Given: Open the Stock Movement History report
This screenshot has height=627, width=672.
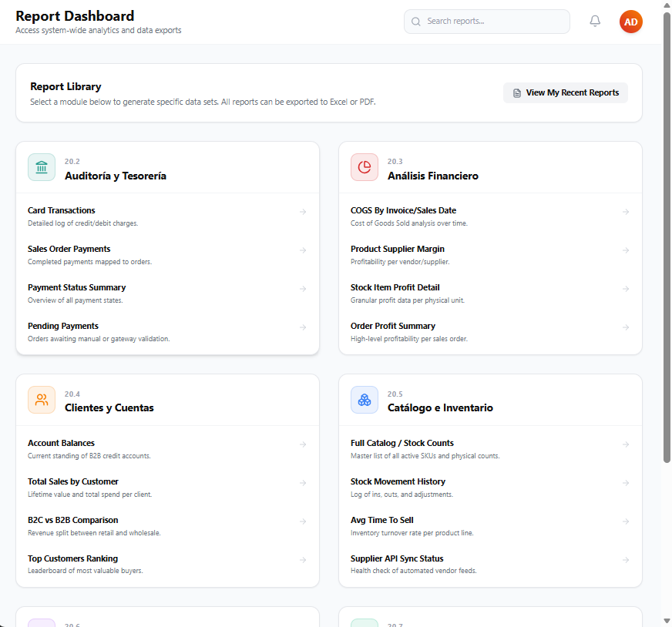Looking at the screenshot, I should pos(490,488).
